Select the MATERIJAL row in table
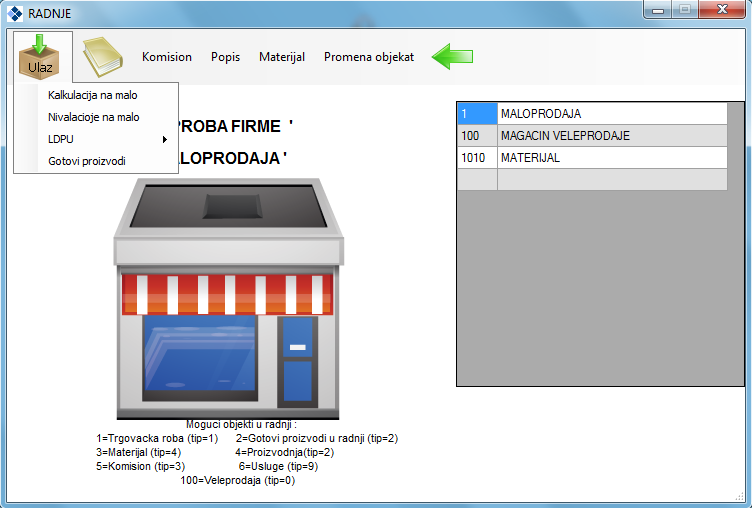Screen dimensions: 752x508 [x=611, y=157]
